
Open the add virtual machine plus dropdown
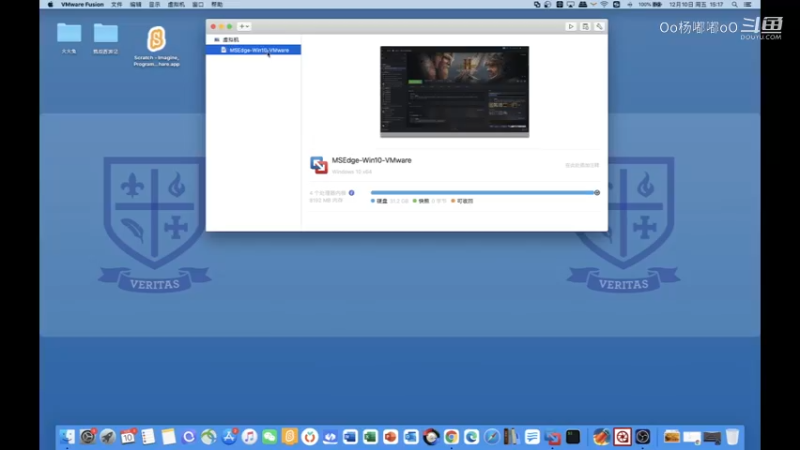click(x=244, y=27)
